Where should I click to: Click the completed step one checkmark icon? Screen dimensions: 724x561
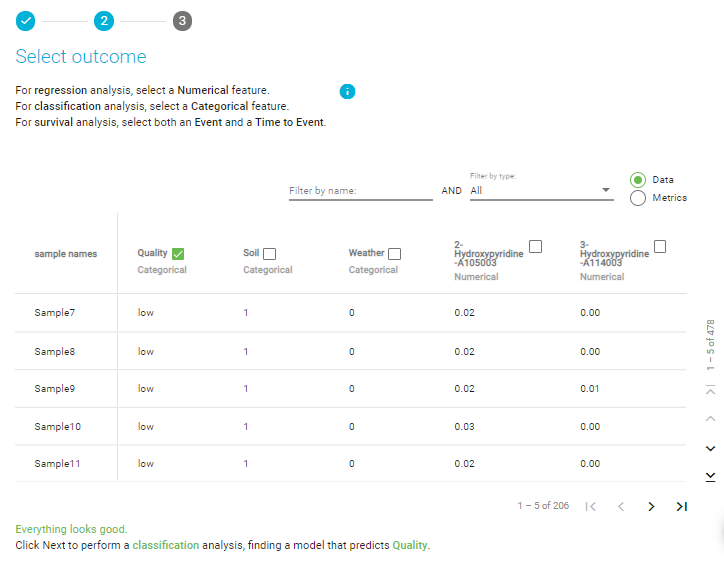click(25, 21)
